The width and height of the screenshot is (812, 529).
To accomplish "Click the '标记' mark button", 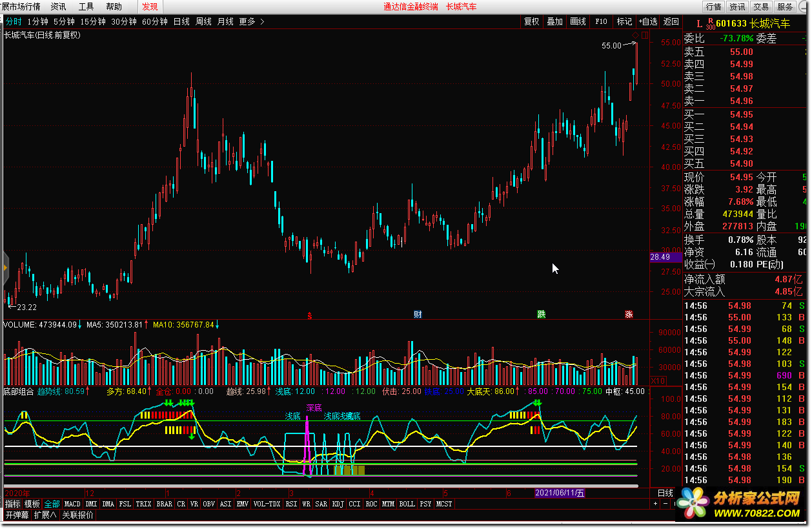I will tap(625, 21).
